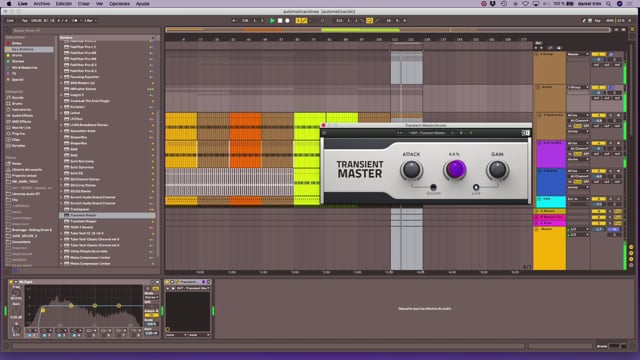
Task: Open Spotlight search in menu bar
Action: [x=609, y=4]
